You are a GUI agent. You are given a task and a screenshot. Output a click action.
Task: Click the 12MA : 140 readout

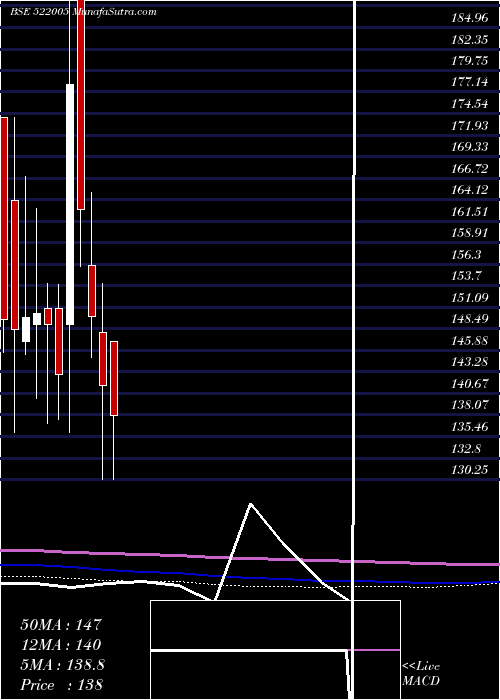[x=61, y=645]
